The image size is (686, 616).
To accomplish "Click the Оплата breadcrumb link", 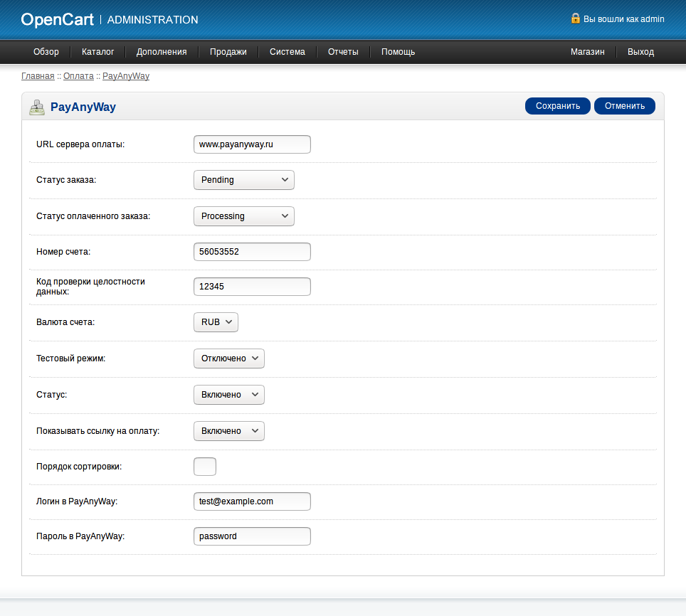I will [78, 76].
